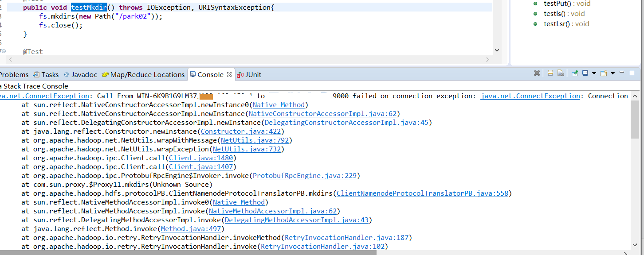
Task: Click the console vertical scrollbar up arrow
Action: click(635, 97)
